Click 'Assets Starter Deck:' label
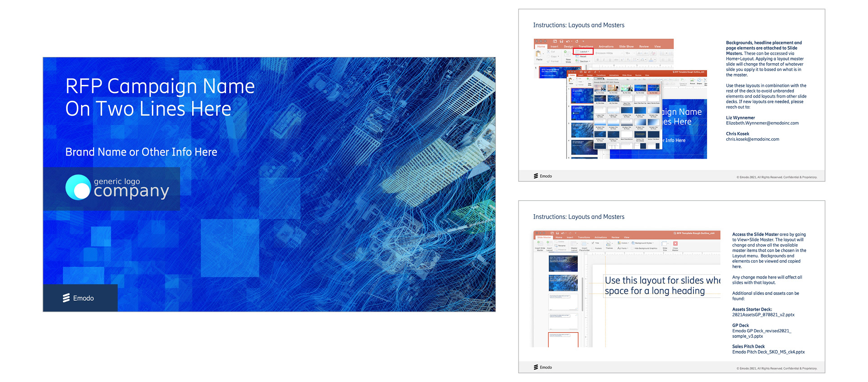 tap(752, 309)
